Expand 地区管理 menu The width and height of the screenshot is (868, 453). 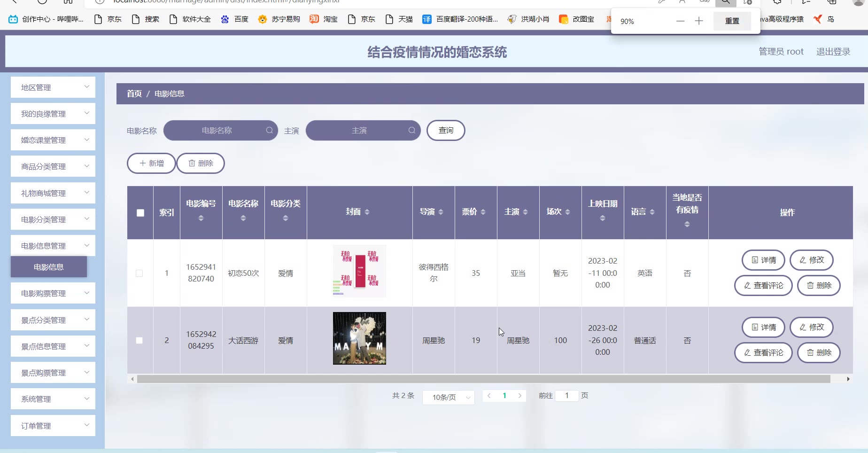(53, 87)
